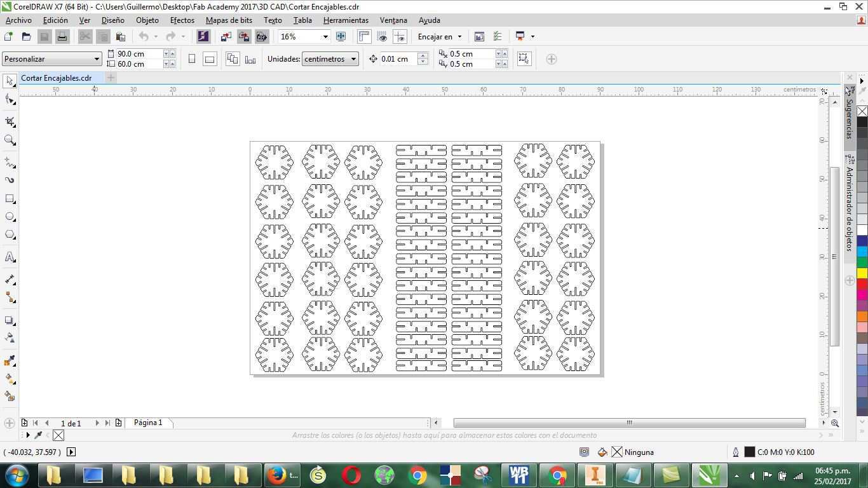The width and height of the screenshot is (868, 488).
Task: Choose the Shape edit tool
Action: pyautogui.click(x=10, y=99)
